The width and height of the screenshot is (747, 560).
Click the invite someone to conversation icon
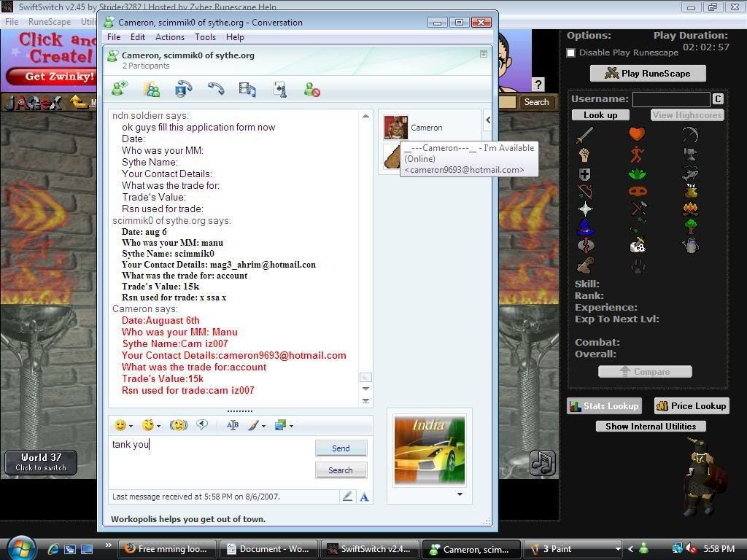tap(120, 89)
